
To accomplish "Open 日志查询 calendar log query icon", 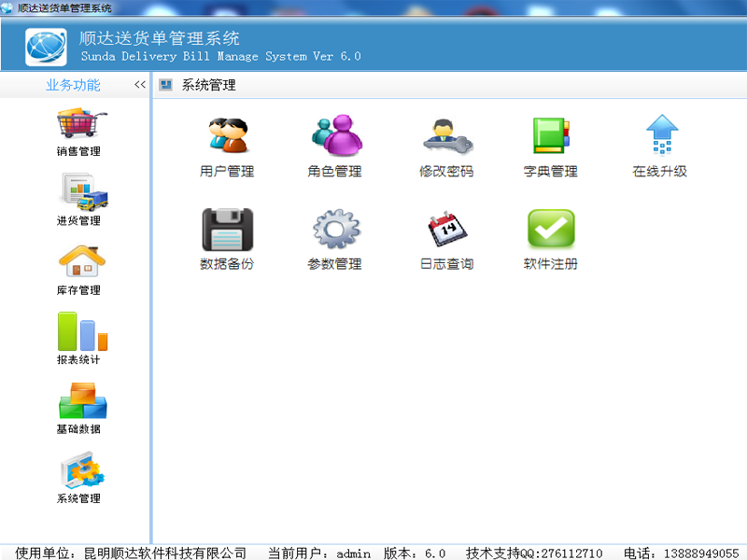I will click(446, 230).
